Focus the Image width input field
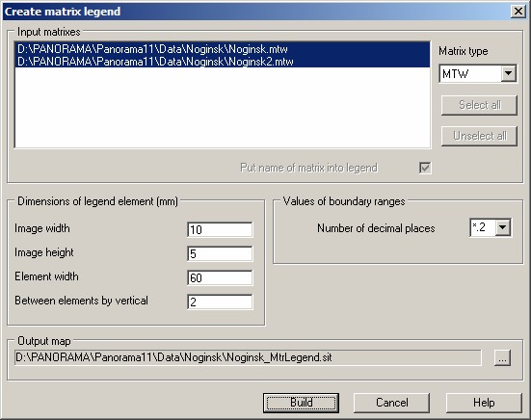 click(x=220, y=230)
